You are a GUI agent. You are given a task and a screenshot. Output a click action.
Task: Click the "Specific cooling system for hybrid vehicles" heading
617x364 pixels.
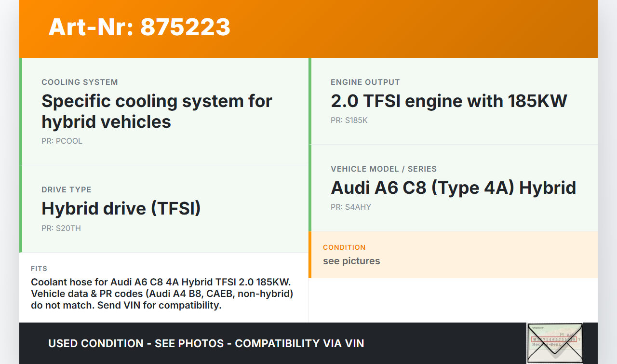coord(157,111)
